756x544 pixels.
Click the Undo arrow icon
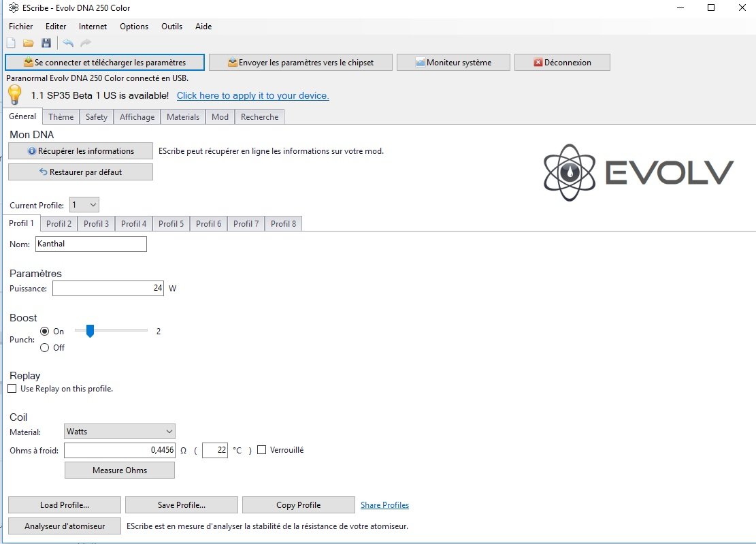pyautogui.click(x=68, y=43)
